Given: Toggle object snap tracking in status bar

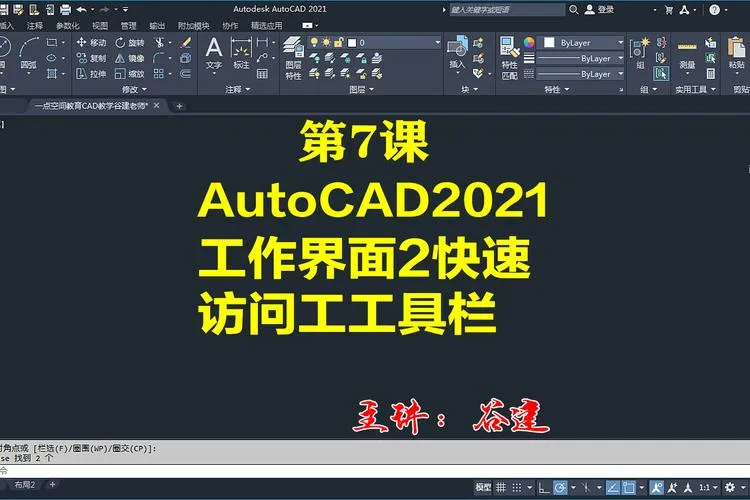Looking at the screenshot, I should point(612,487).
